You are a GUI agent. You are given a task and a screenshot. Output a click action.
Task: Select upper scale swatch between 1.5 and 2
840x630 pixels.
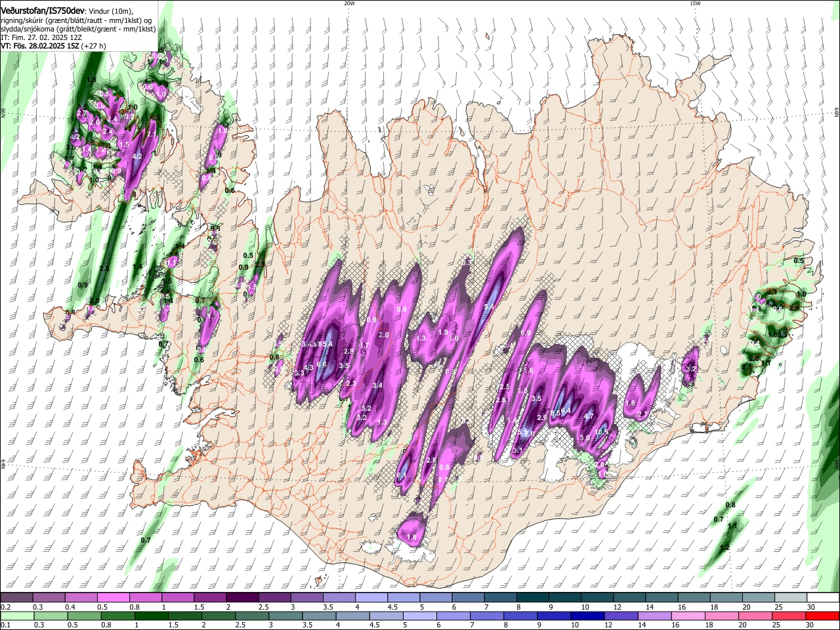coord(210,597)
